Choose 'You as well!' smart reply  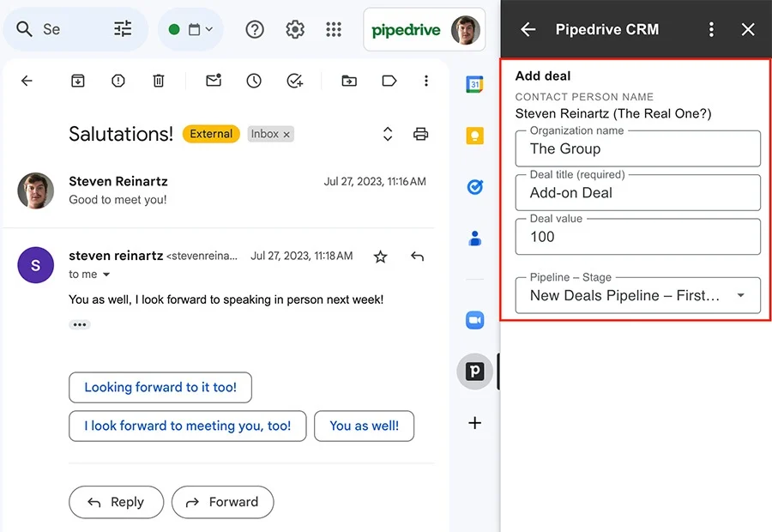tap(365, 426)
